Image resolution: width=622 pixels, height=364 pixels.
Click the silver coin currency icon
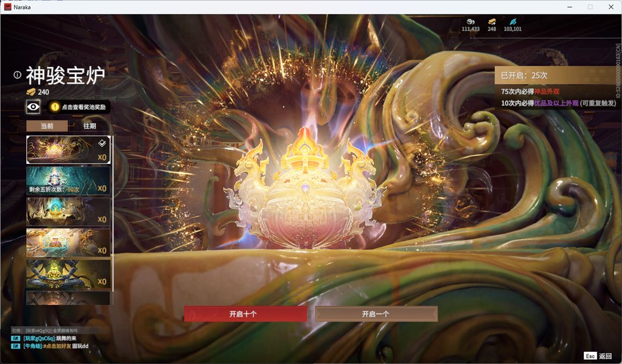[x=471, y=21]
